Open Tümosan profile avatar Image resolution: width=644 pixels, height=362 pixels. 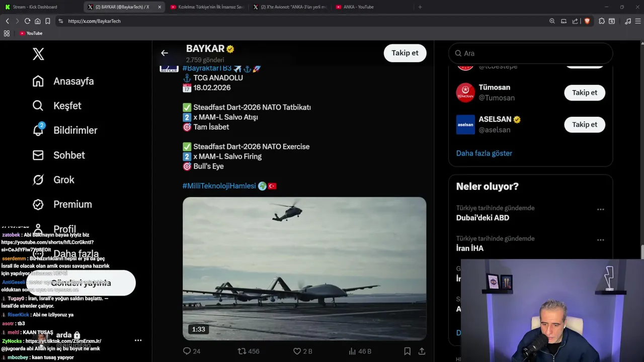click(x=465, y=93)
